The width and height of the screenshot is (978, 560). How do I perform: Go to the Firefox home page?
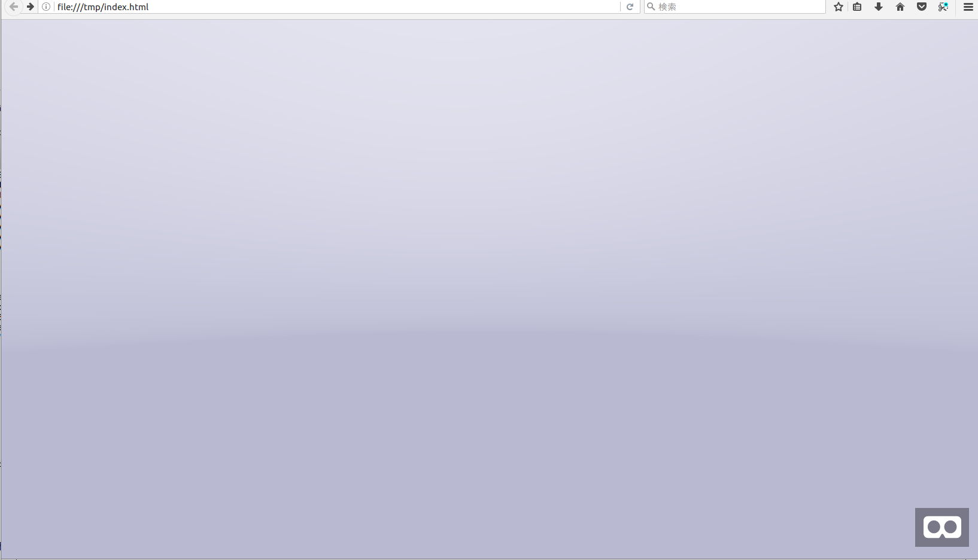[900, 7]
